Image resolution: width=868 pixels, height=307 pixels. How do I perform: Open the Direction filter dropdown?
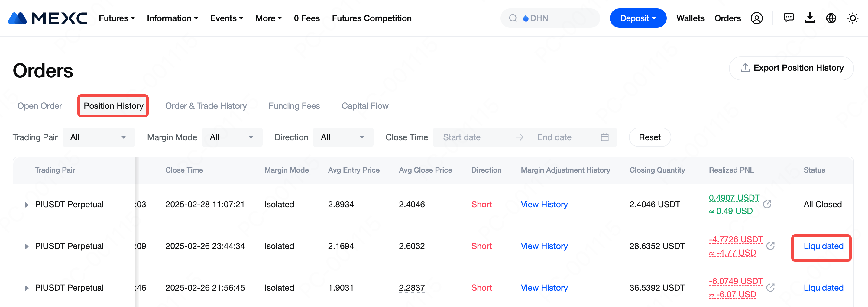(x=343, y=137)
